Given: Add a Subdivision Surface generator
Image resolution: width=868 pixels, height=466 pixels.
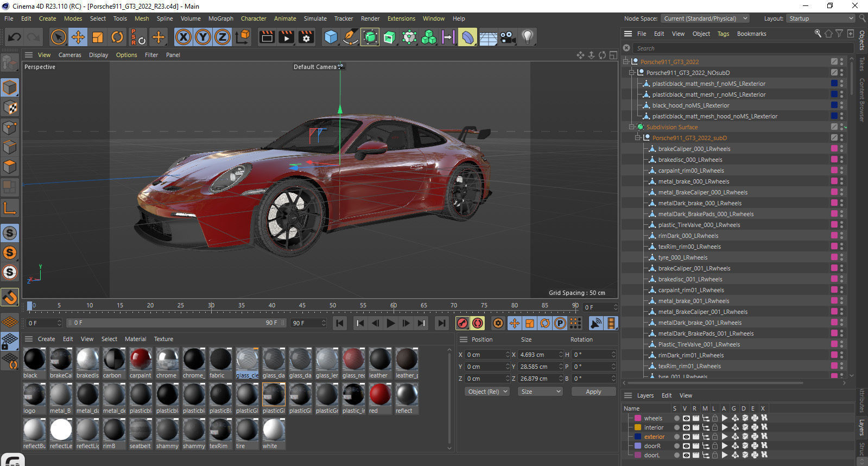Looking at the screenshot, I should tap(370, 37).
